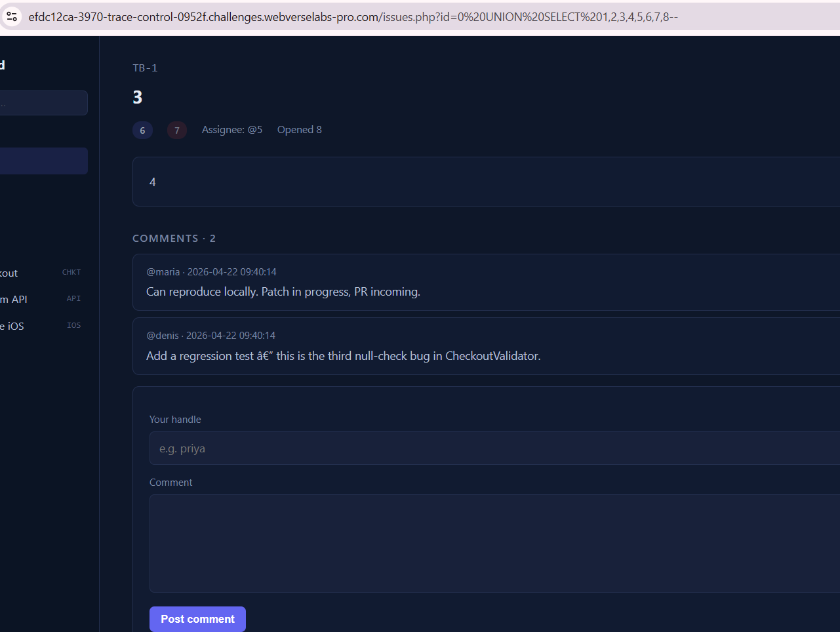Click the TB-1 issue identifier
The height and width of the screenshot is (632, 840).
(145, 68)
